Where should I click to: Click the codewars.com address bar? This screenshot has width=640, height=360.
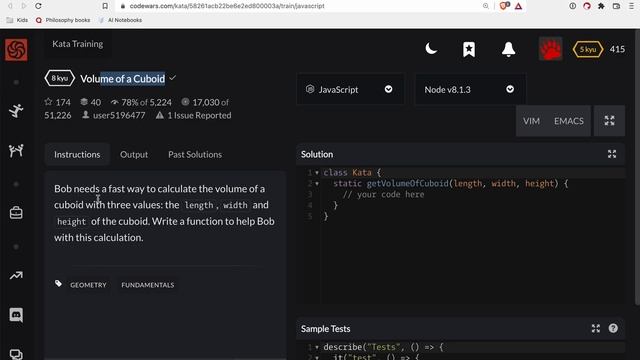[x=227, y=6]
